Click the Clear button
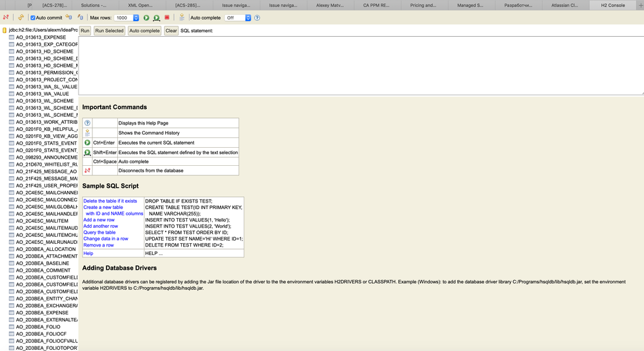The height and width of the screenshot is (351, 644). [x=171, y=31]
